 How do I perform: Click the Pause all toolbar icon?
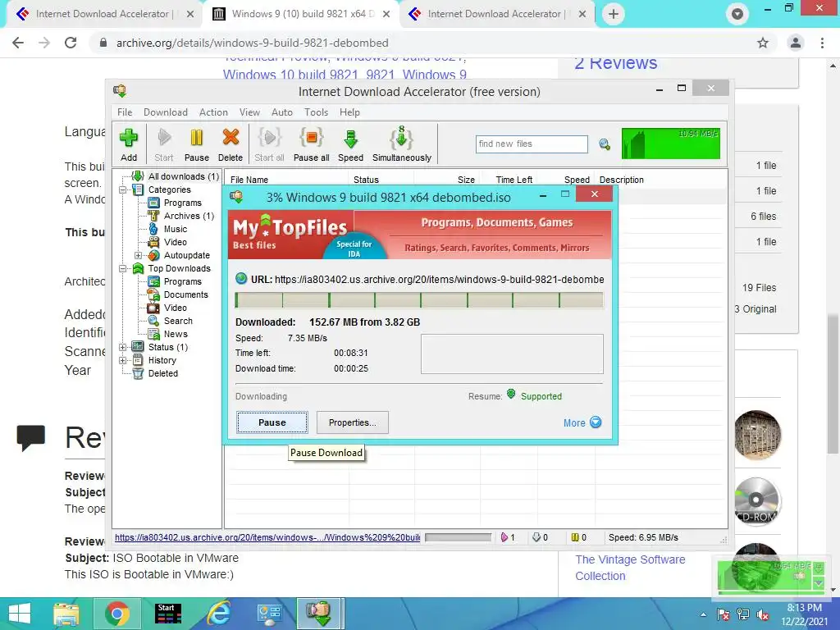[x=311, y=144]
